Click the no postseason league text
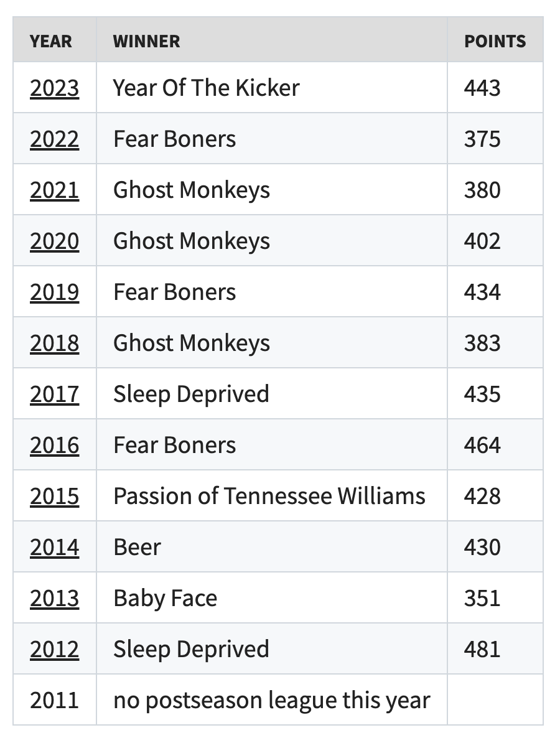The image size is (560, 743). 271,700
